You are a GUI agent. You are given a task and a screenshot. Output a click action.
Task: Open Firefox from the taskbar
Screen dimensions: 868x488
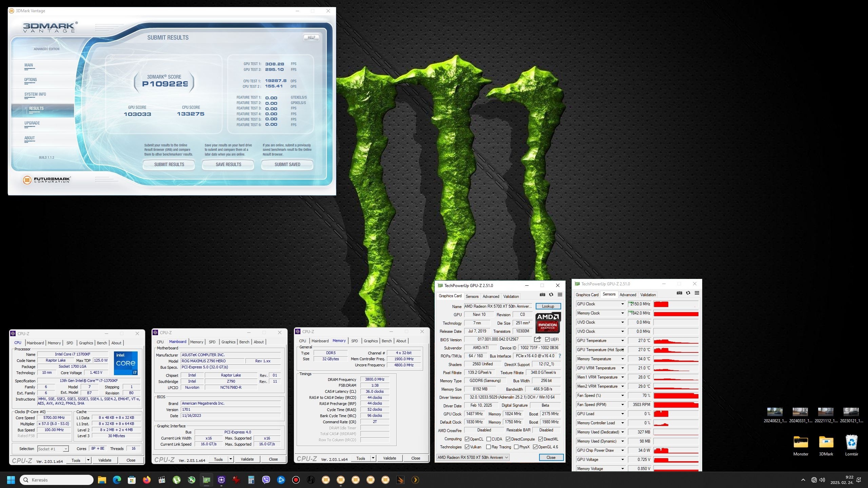coord(146,480)
